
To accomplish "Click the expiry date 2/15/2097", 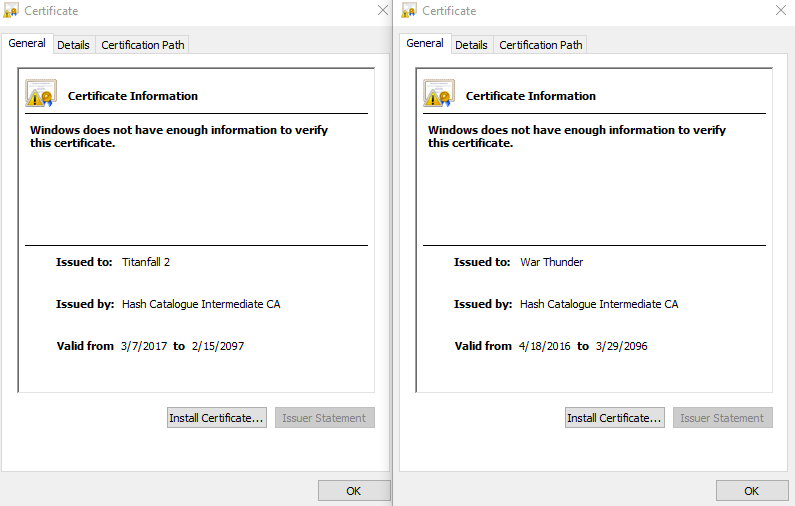I will 218,346.
